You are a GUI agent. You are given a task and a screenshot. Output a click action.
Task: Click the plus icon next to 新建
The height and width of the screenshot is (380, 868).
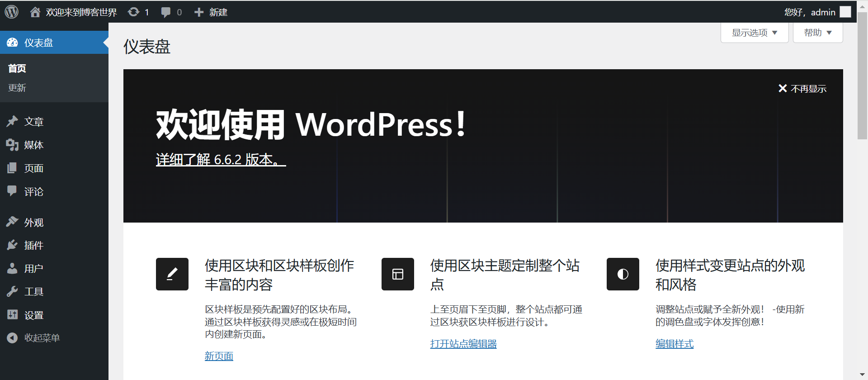199,12
